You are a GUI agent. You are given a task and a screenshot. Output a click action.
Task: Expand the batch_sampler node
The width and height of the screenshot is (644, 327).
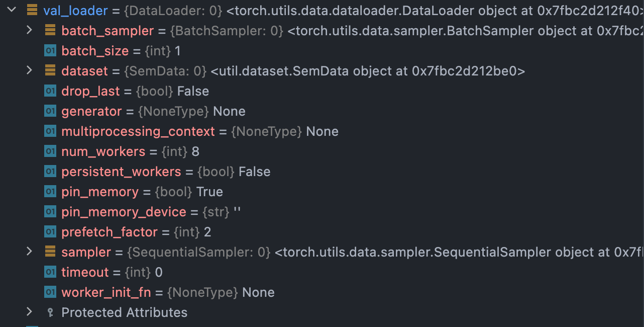29,30
